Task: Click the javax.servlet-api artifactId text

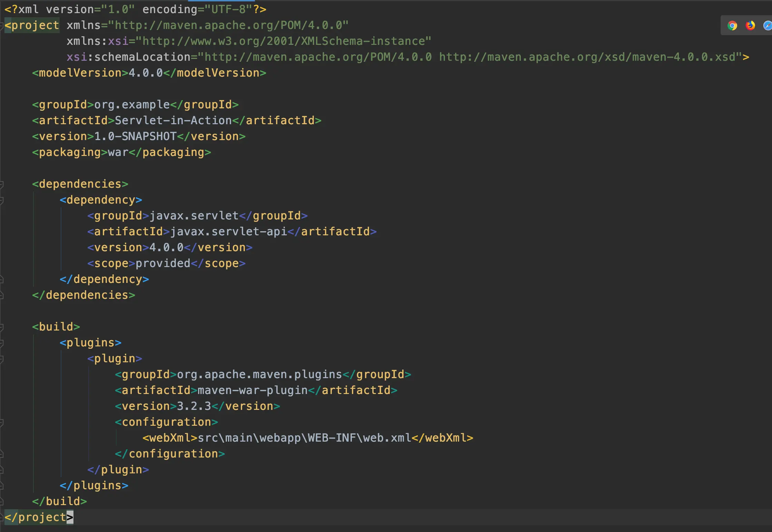Action: pos(228,232)
